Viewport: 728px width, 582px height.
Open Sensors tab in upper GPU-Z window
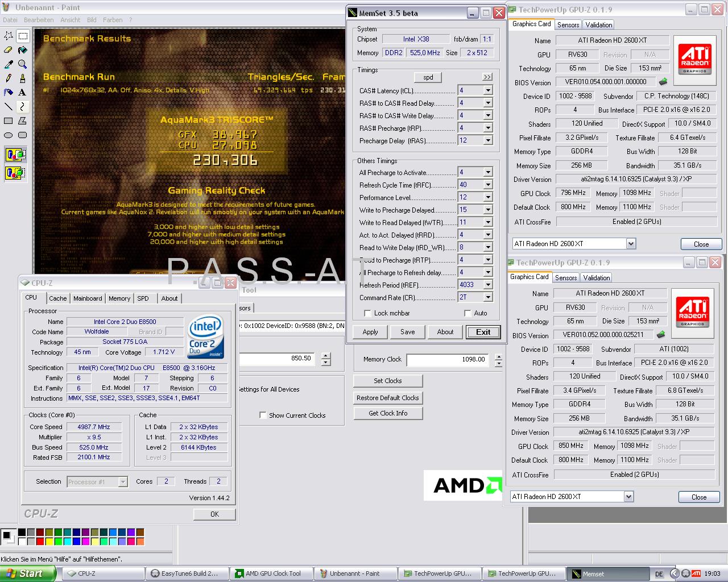click(568, 25)
